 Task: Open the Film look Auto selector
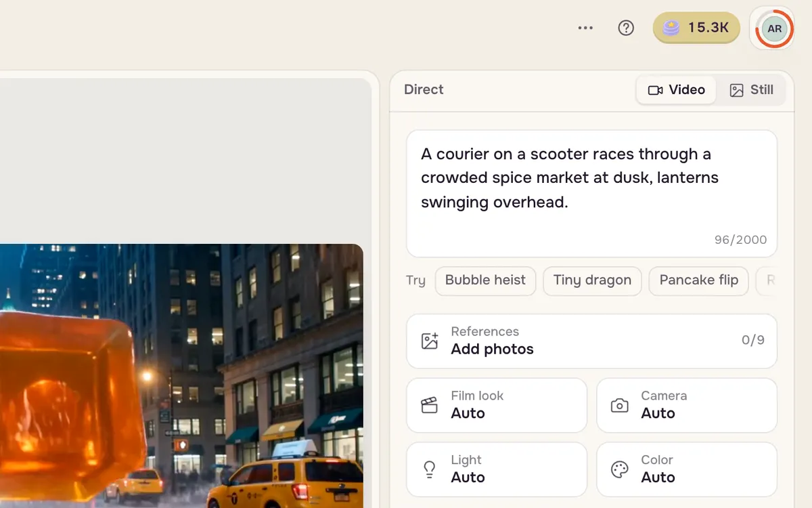coord(497,405)
